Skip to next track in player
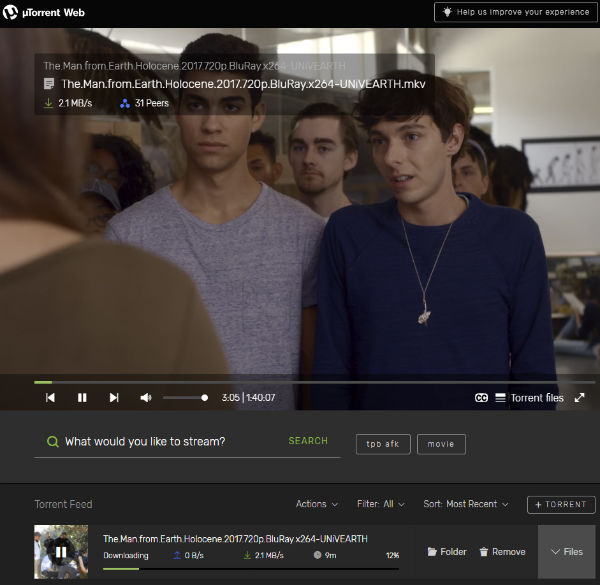The width and height of the screenshot is (600, 585). (x=114, y=398)
